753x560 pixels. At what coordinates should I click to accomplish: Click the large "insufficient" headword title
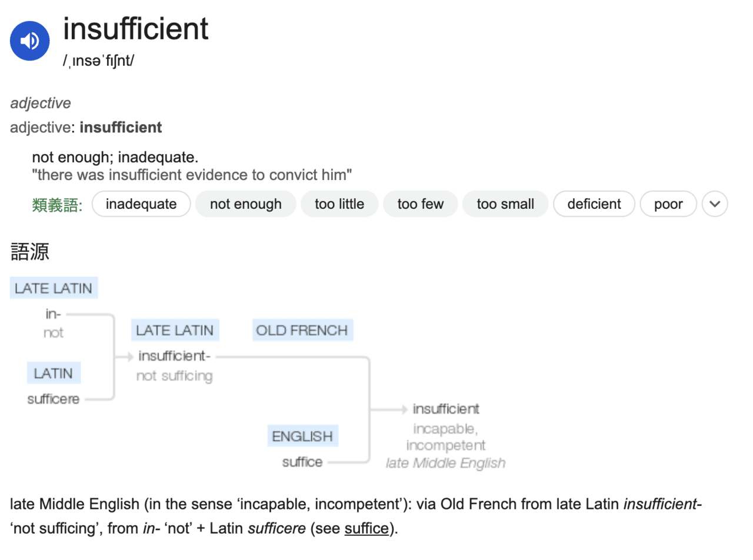[x=136, y=28]
